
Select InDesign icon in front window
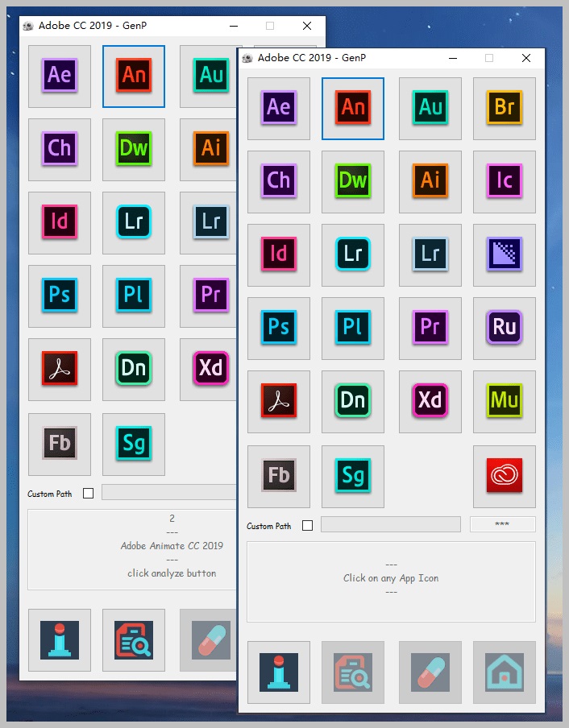pos(279,255)
